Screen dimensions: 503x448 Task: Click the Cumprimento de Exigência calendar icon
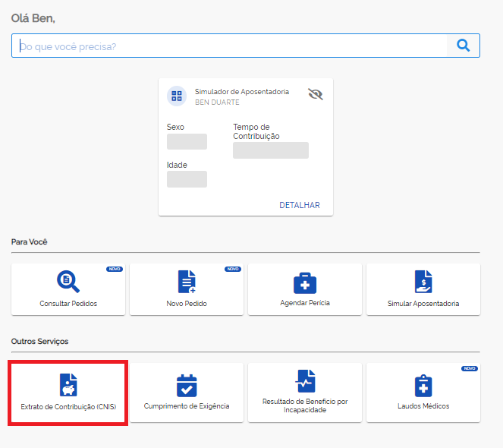(x=187, y=386)
